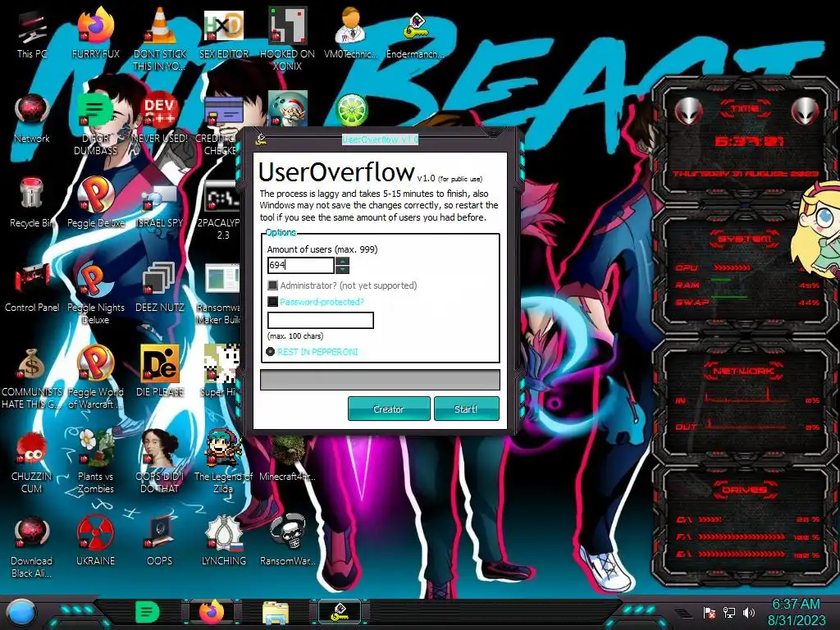840x630 pixels.
Task: Click the UserOverflow title bar key icon
Action: pos(261,139)
